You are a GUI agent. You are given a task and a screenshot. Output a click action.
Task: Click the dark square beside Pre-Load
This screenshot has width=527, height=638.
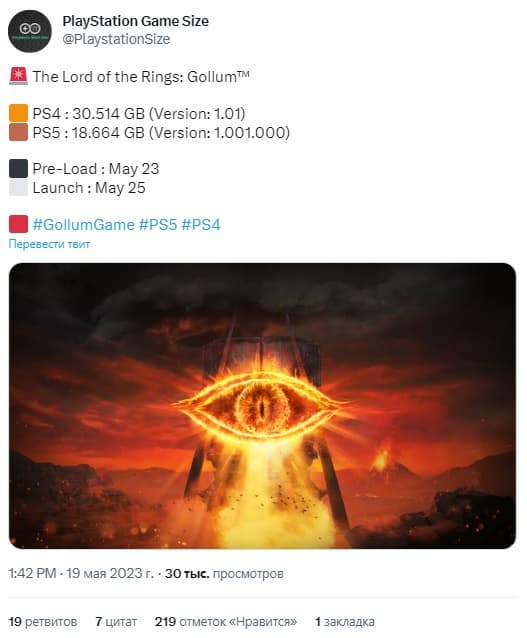pos(18,168)
